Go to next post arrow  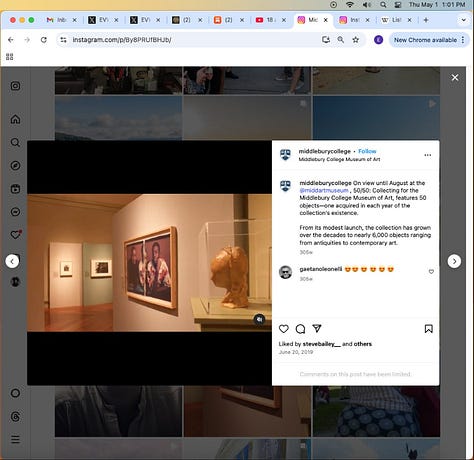click(454, 261)
